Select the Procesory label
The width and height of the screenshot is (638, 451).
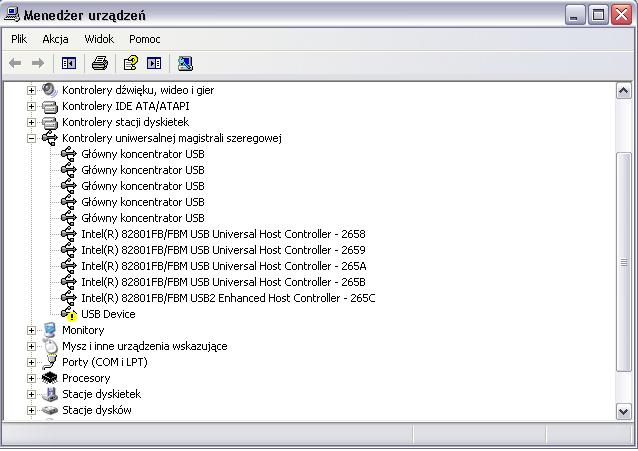click(x=86, y=378)
